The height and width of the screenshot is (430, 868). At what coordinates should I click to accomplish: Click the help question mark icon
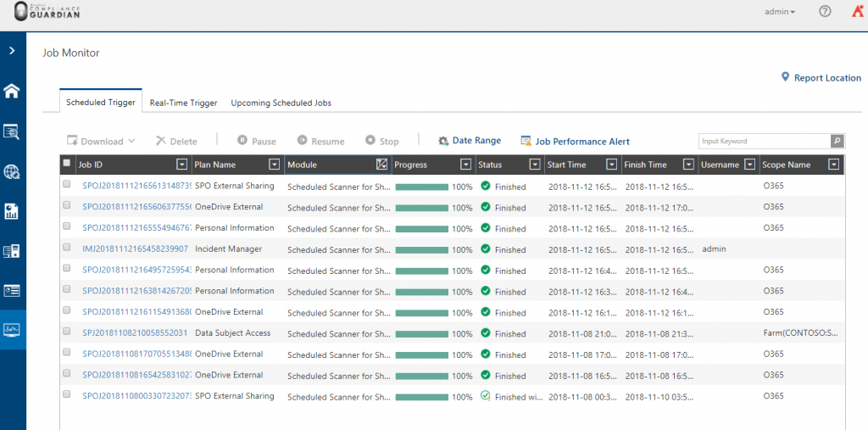tap(825, 11)
